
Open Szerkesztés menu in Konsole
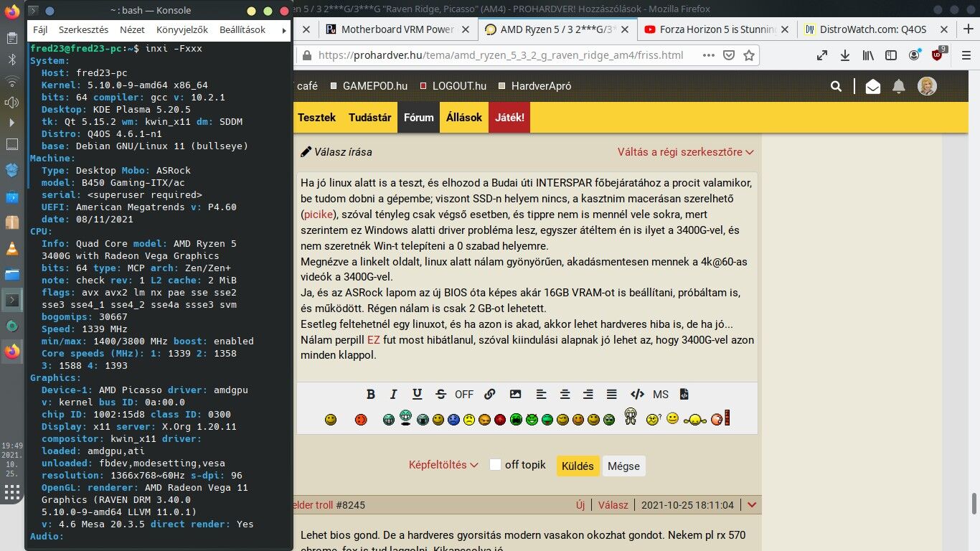[x=83, y=30]
